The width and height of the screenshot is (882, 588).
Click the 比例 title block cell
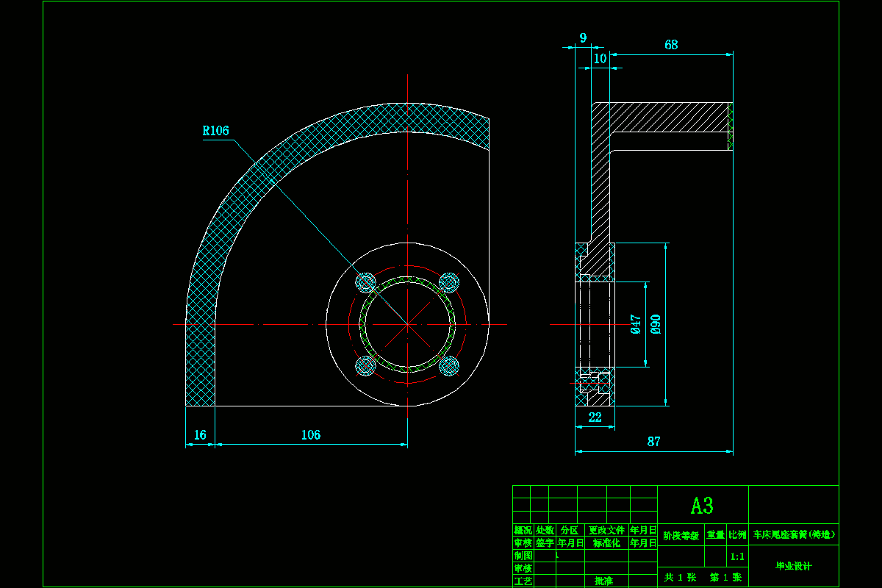pyautogui.click(x=737, y=536)
